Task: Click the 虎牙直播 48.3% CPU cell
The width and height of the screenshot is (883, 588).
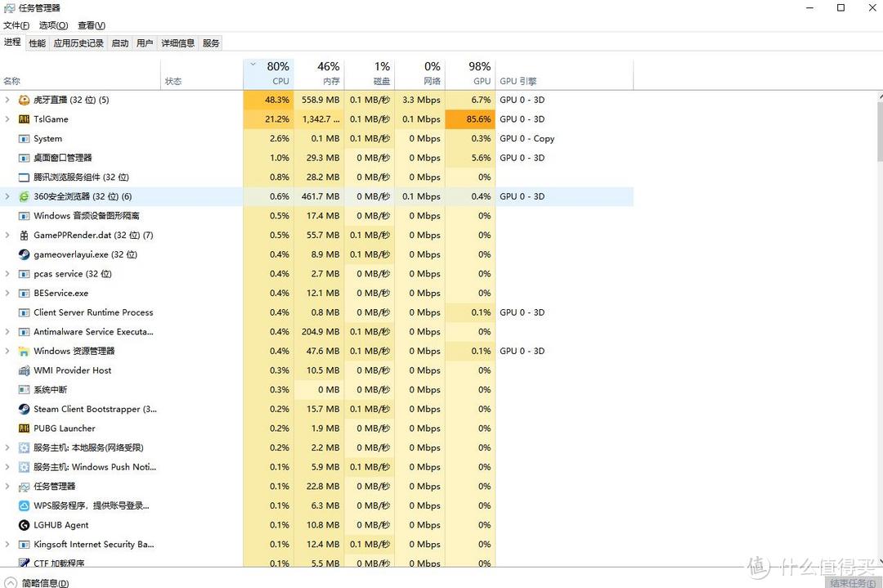Action: point(269,100)
